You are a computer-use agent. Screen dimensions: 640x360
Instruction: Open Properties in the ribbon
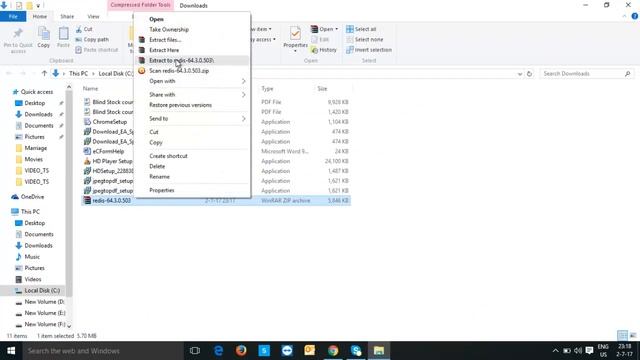pos(295,38)
